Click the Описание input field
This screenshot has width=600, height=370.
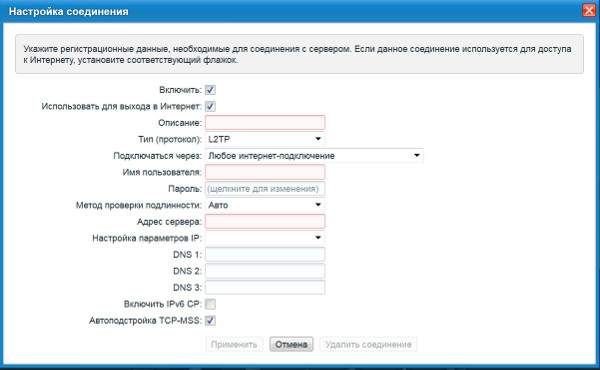(265, 123)
